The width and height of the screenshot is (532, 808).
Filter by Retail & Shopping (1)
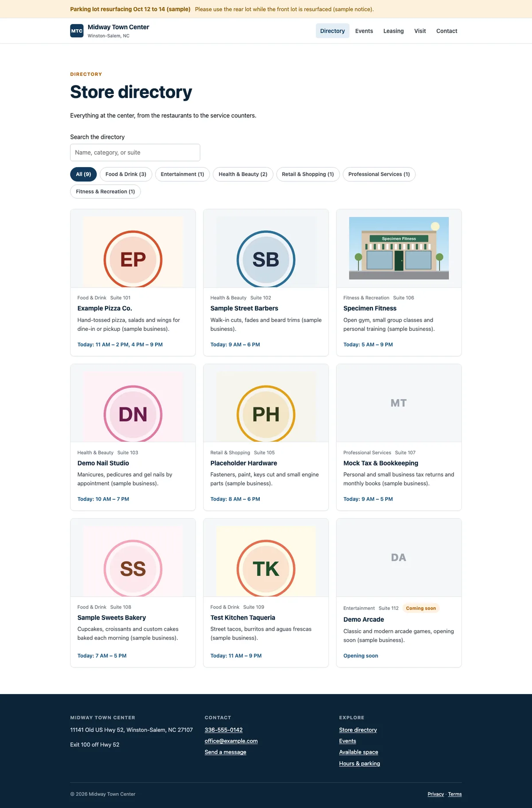[x=308, y=174]
